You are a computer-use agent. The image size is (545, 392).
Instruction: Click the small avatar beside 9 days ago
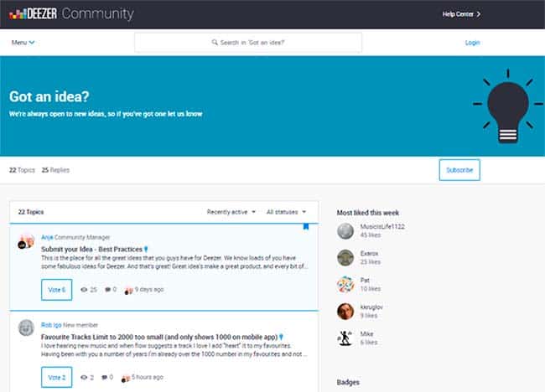pos(128,291)
